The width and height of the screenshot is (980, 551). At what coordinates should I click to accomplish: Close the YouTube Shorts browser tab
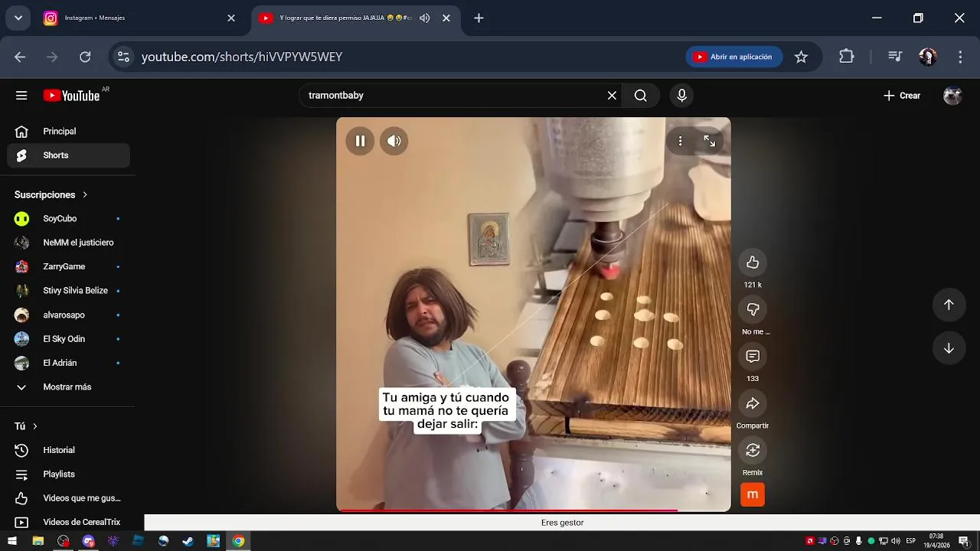point(446,18)
